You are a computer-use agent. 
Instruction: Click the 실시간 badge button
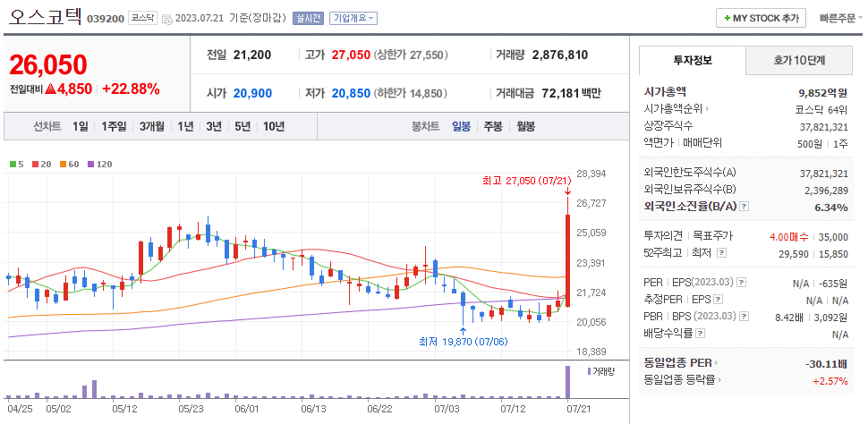[308, 18]
